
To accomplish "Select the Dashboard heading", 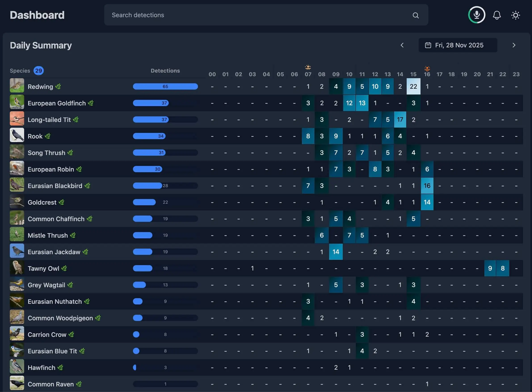I will pos(37,15).
